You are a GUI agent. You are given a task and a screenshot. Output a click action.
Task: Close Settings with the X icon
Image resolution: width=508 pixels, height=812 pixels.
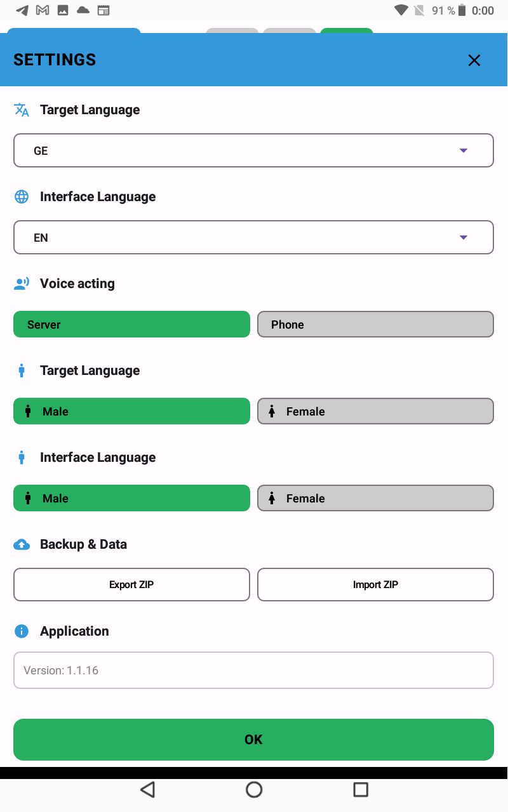click(474, 60)
